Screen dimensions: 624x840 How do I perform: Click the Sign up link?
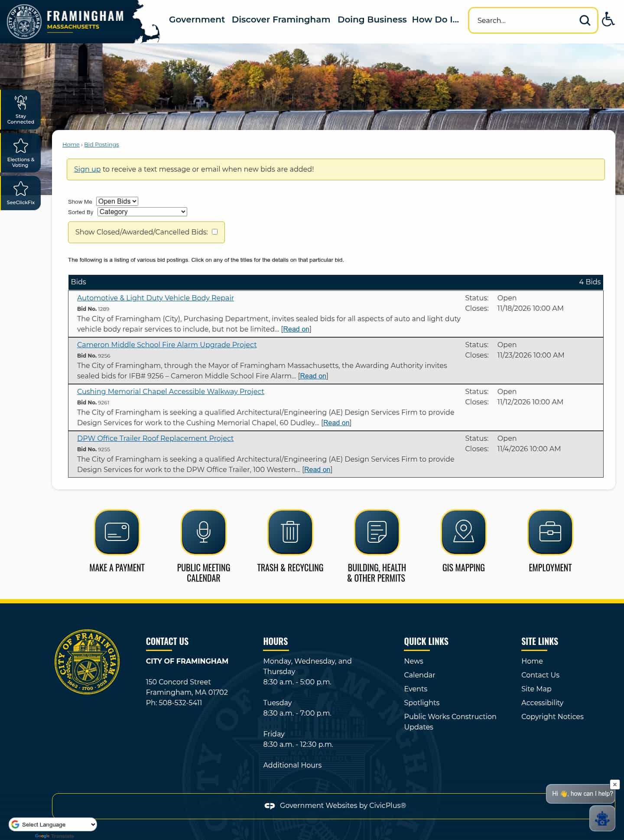click(87, 169)
